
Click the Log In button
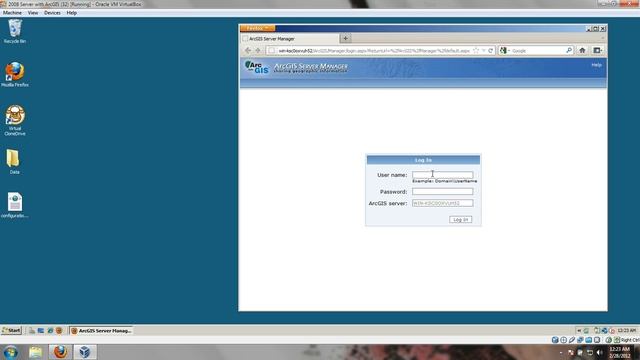click(460, 220)
